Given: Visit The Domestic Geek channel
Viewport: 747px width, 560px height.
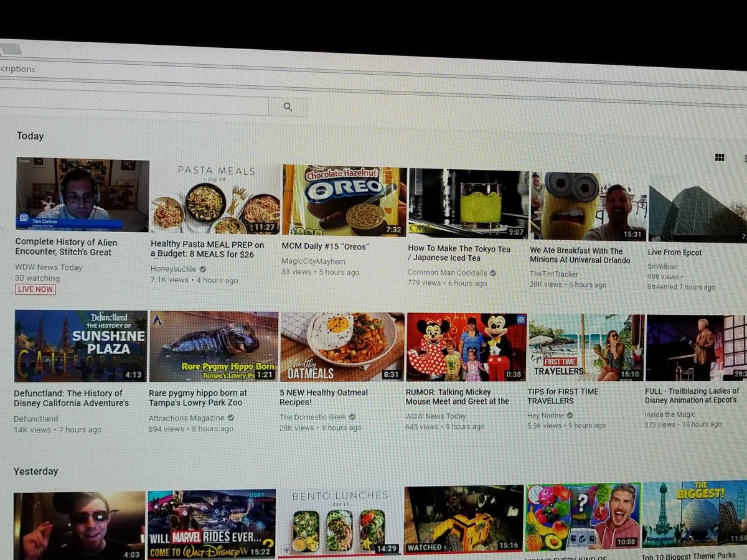Looking at the screenshot, I should (313, 417).
